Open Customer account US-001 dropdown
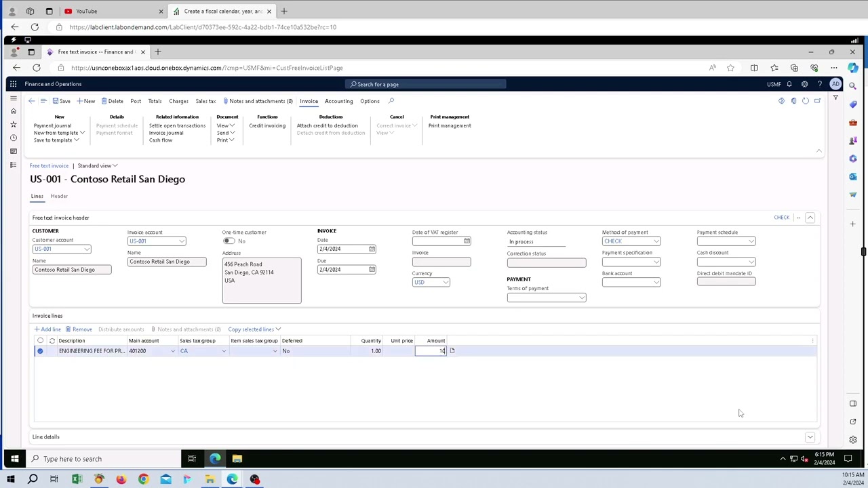868x488 pixels. coord(87,249)
